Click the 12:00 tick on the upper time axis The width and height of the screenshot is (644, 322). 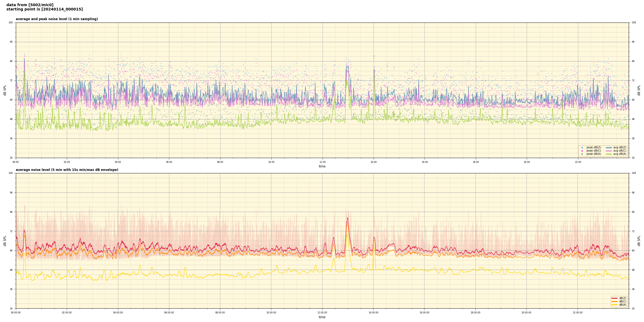coord(322,162)
